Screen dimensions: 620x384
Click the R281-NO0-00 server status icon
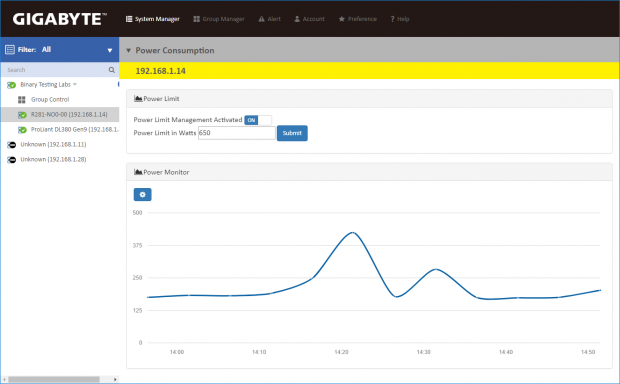[x=22, y=115]
